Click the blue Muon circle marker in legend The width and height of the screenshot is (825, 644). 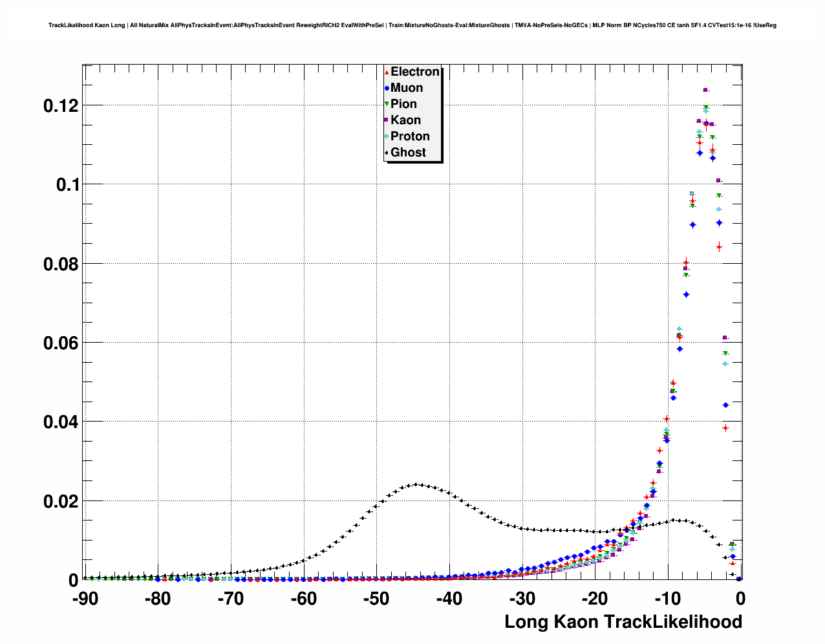pos(387,89)
